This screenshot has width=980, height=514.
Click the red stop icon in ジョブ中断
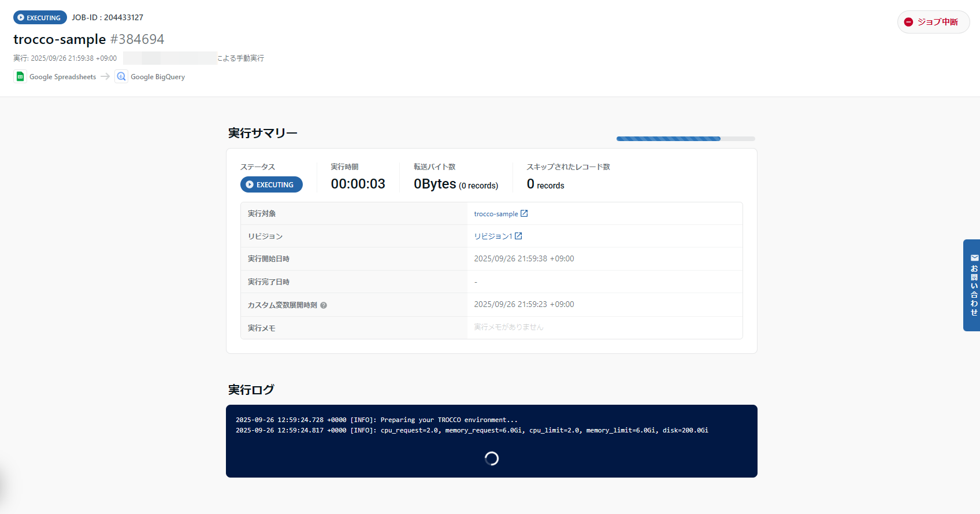pyautogui.click(x=908, y=22)
